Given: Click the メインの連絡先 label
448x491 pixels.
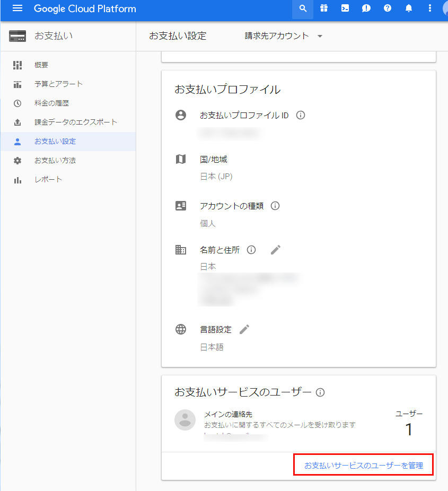Looking at the screenshot, I should point(228,414).
